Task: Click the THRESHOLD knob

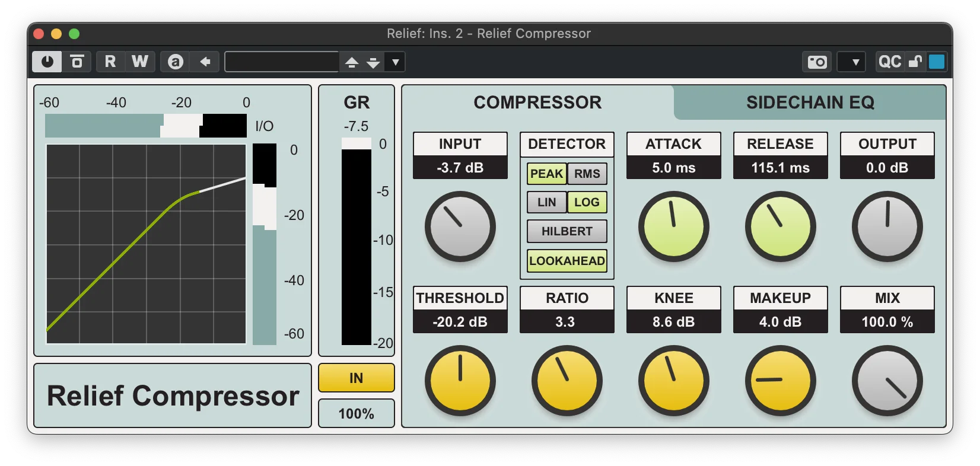Action: point(460,381)
